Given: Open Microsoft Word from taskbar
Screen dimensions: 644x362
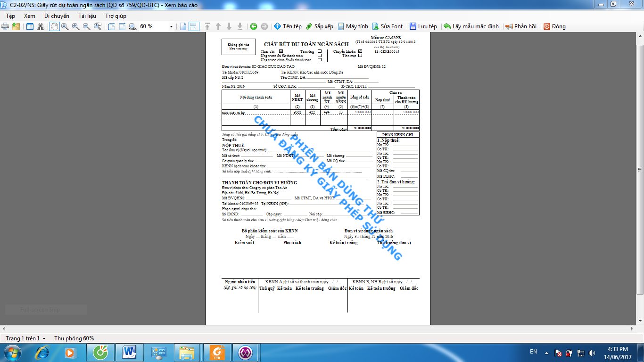Looking at the screenshot, I should pos(129,353).
